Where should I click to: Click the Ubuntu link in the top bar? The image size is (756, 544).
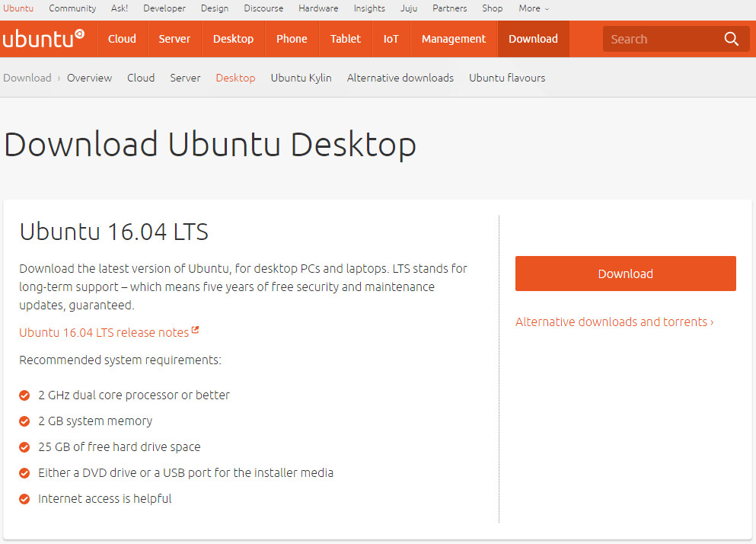(x=18, y=8)
